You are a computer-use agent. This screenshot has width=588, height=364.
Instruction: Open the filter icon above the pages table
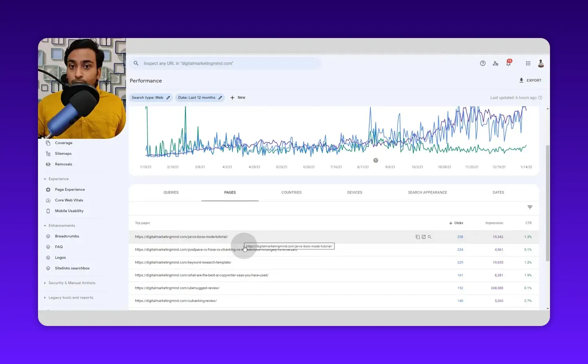pos(530,207)
